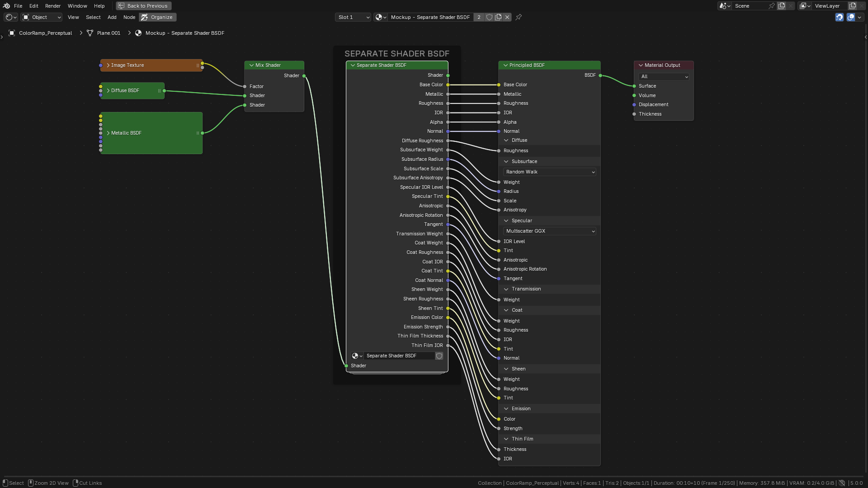Click the Plane.001 mesh breadcrumb icon

[x=90, y=33]
